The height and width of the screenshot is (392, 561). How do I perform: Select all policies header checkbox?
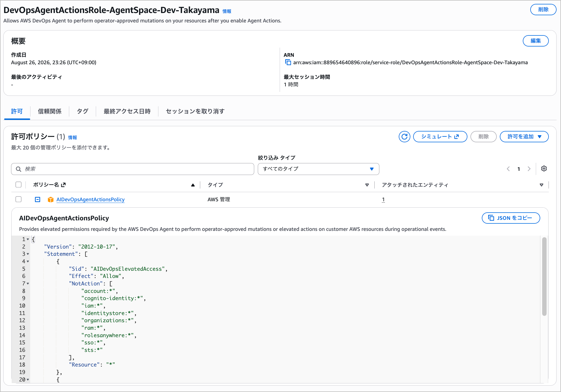(x=19, y=185)
